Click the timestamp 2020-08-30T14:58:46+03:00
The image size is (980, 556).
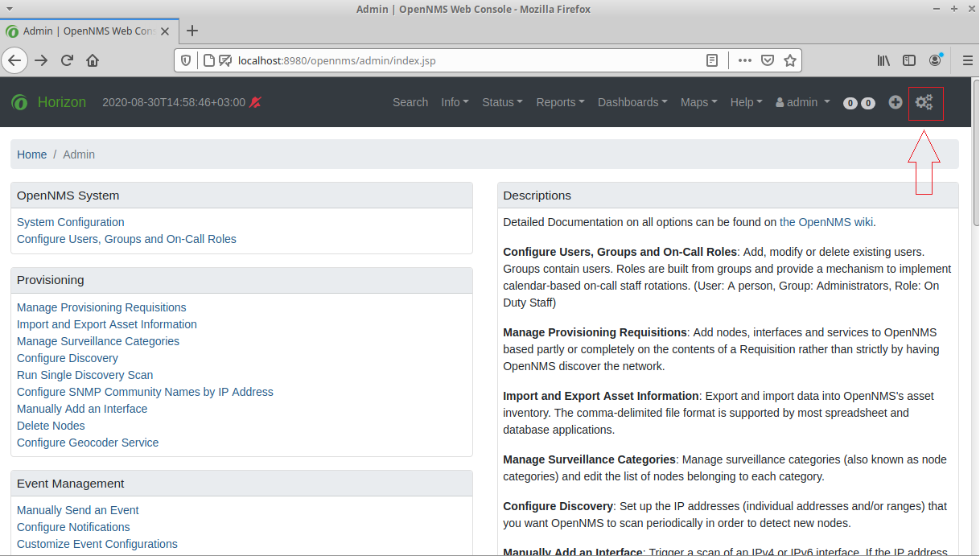pos(174,102)
